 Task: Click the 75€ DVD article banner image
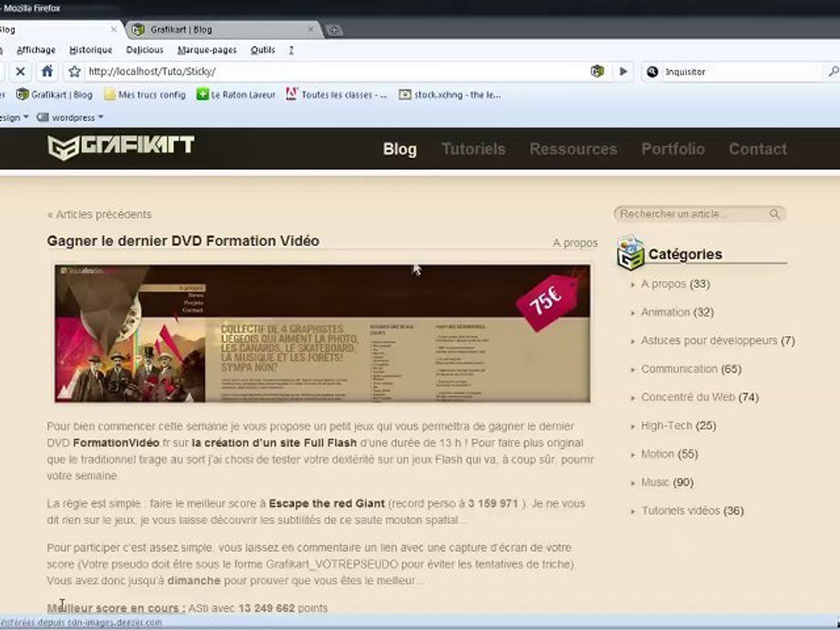click(322, 334)
